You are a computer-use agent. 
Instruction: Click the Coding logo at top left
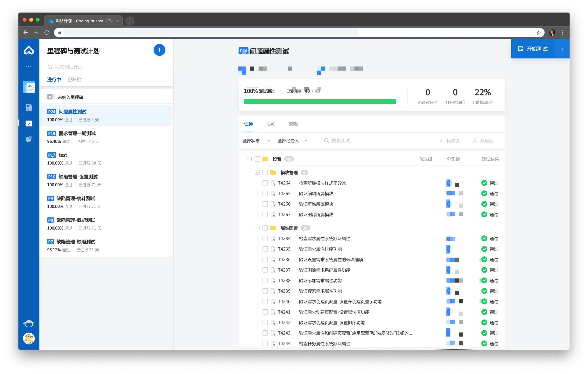click(x=29, y=50)
